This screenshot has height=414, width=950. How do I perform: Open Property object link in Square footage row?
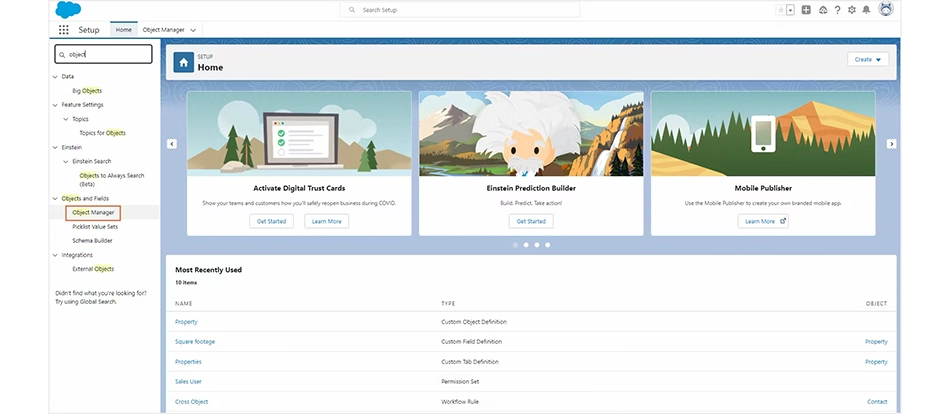876,342
